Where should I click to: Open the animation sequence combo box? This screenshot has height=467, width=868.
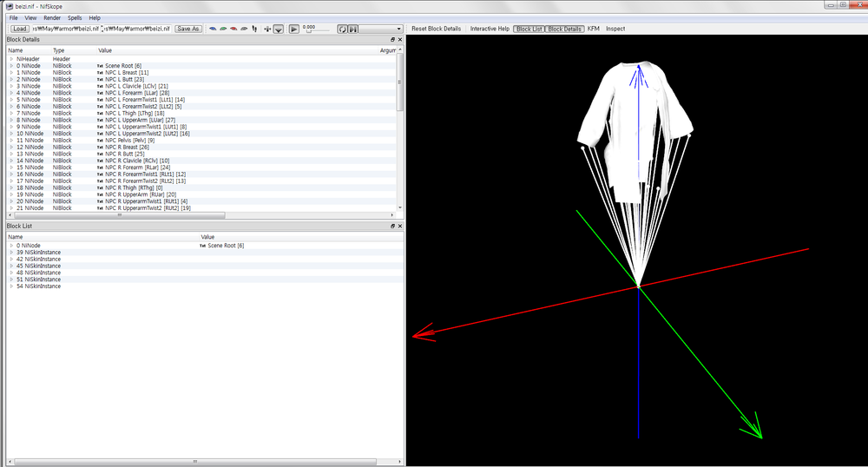click(380, 29)
